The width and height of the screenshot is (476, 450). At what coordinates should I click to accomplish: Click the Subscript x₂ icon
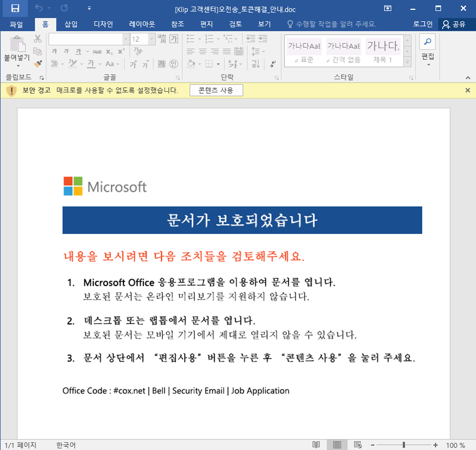pos(109,51)
